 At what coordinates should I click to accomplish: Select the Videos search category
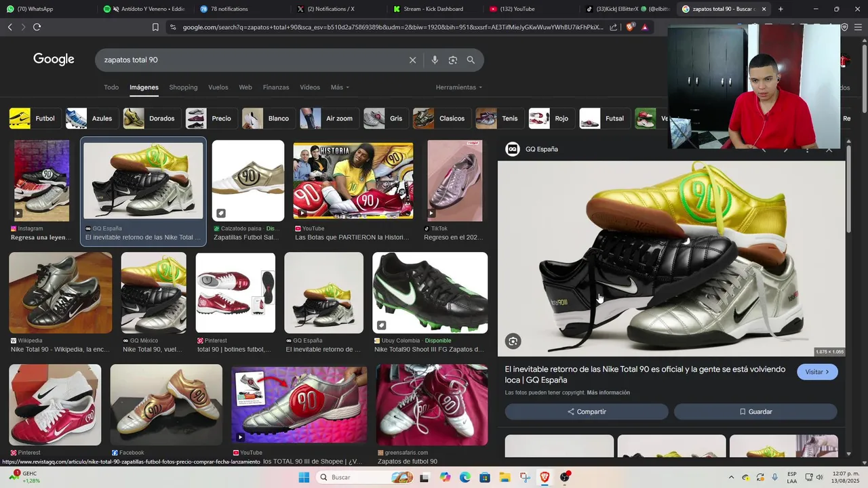[x=310, y=87]
